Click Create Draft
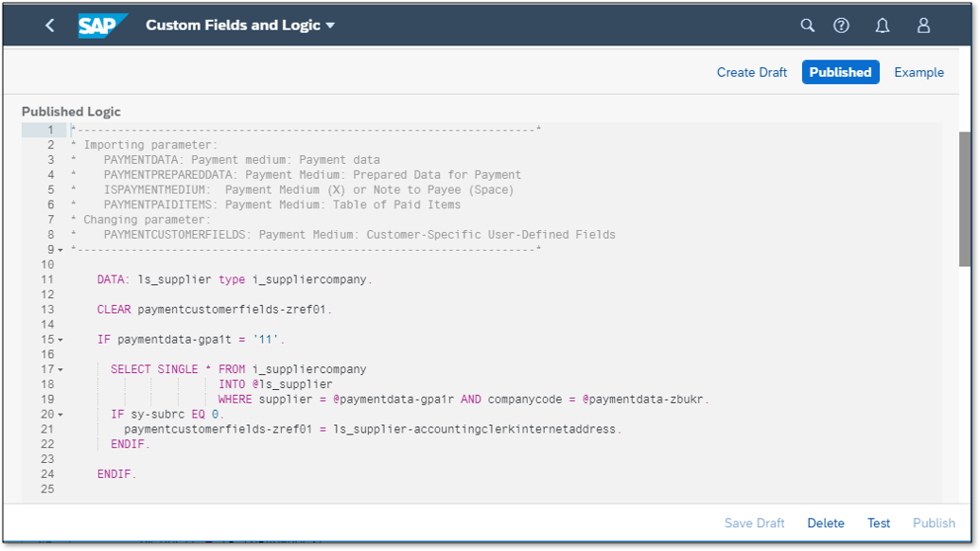Screen dimensions: 980x551 pyautogui.click(x=751, y=73)
